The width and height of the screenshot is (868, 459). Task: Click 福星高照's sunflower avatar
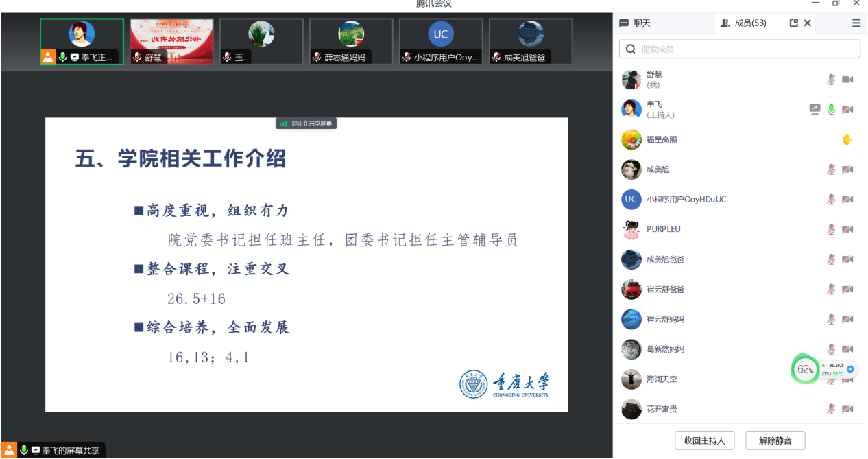(x=631, y=139)
